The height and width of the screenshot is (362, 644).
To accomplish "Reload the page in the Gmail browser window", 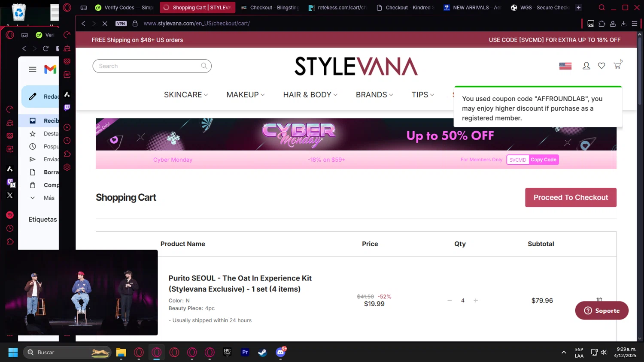I will (x=46, y=48).
